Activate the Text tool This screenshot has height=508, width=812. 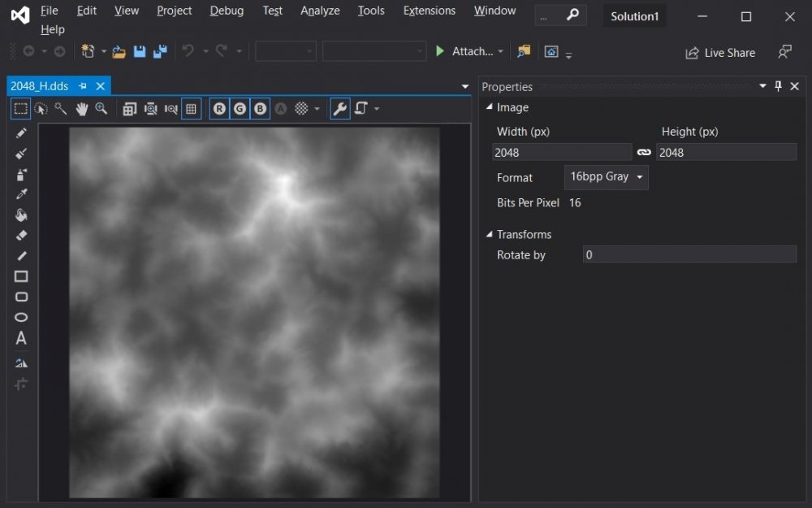click(x=21, y=338)
